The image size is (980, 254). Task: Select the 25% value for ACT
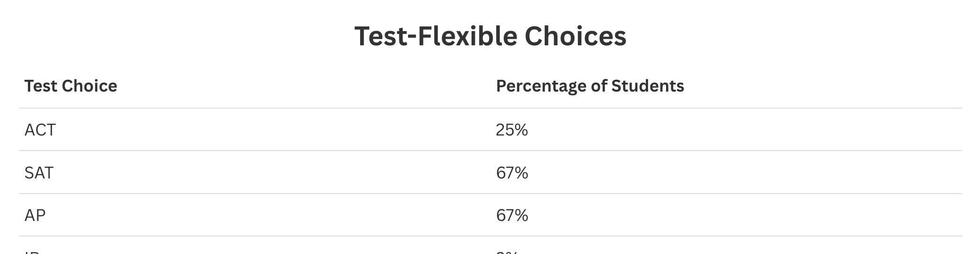pyautogui.click(x=512, y=130)
